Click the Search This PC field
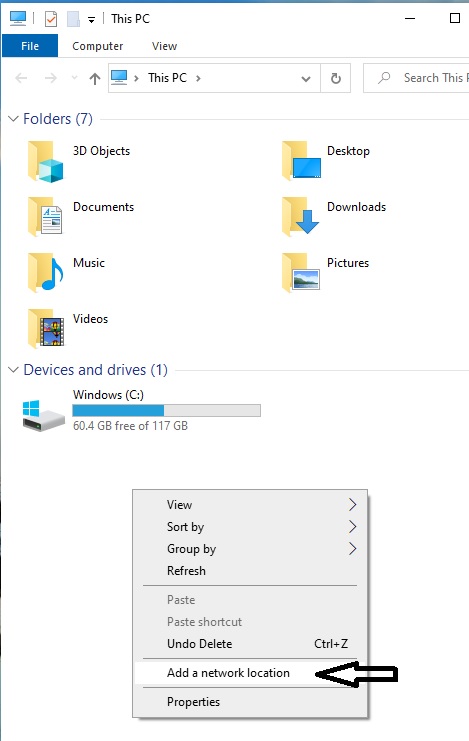 tap(416, 78)
